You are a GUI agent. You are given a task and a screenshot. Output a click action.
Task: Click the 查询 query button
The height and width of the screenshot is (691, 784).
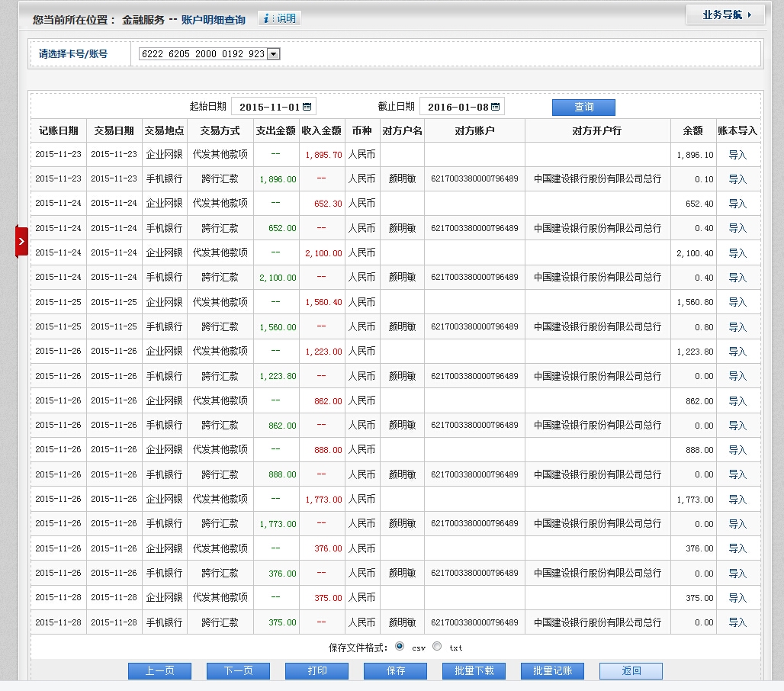583,108
